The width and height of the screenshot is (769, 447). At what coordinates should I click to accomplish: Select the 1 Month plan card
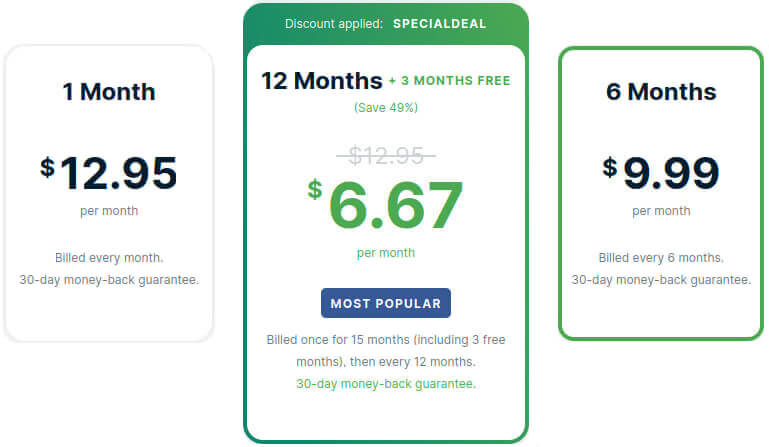tap(109, 193)
